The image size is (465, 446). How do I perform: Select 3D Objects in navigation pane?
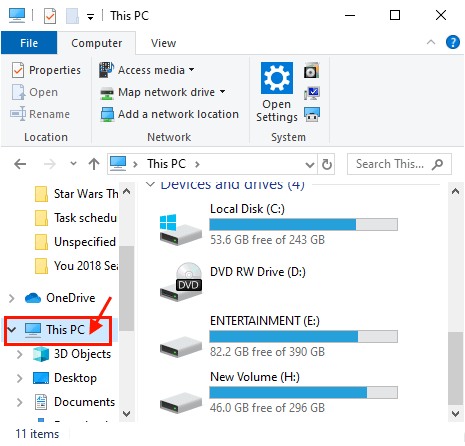pyautogui.click(x=72, y=354)
